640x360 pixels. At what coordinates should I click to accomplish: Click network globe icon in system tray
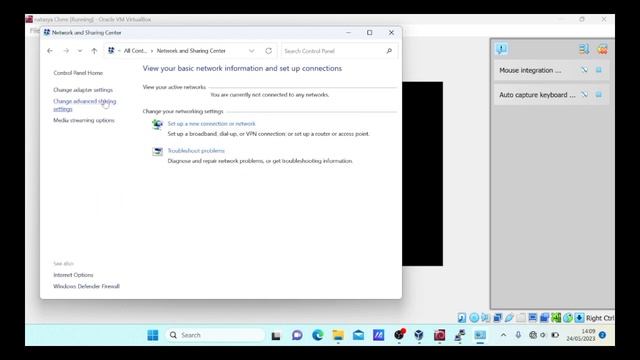pos(533,335)
